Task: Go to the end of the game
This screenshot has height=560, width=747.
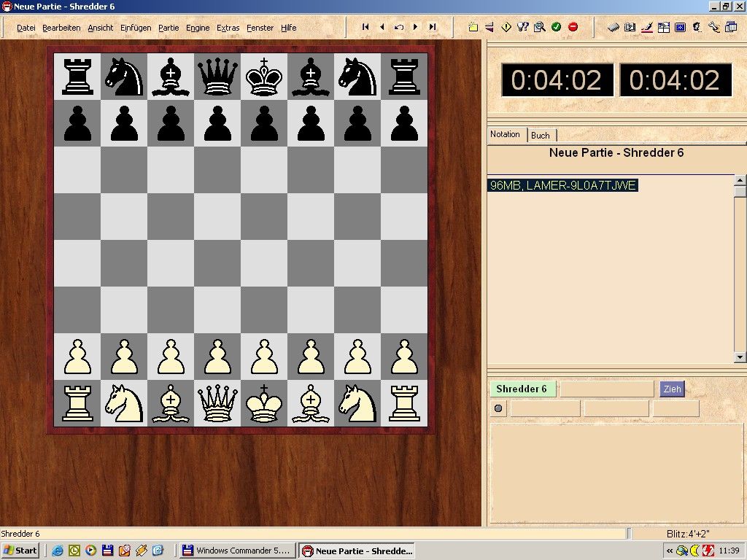Action: coord(433,27)
